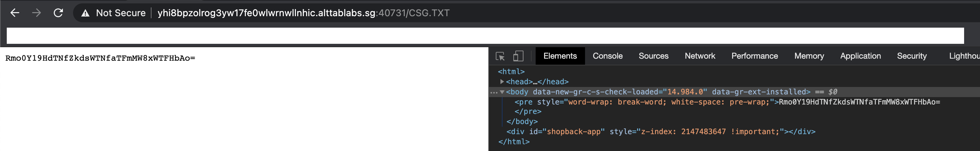Reload the CSG.TXT page

tap(58, 13)
